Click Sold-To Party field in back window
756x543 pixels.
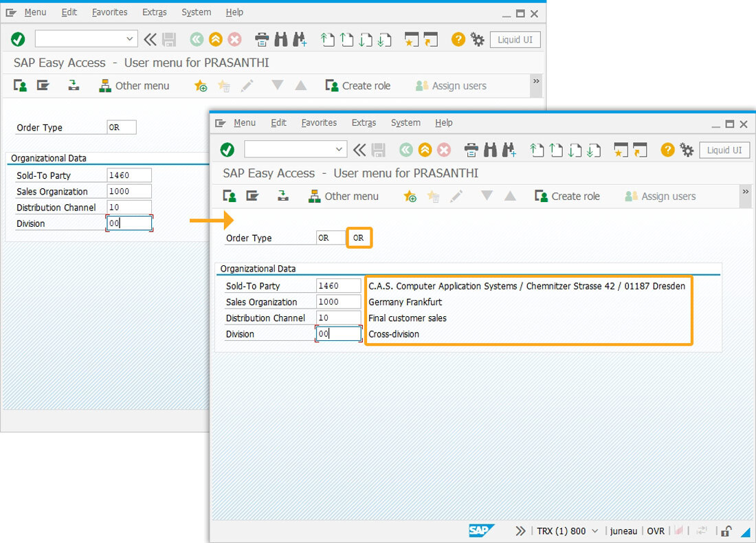[129, 175]
